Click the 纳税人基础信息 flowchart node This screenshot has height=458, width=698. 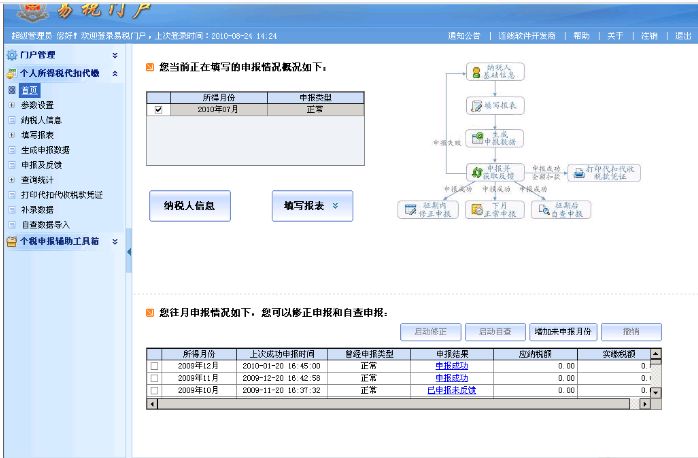click(495, 72)
